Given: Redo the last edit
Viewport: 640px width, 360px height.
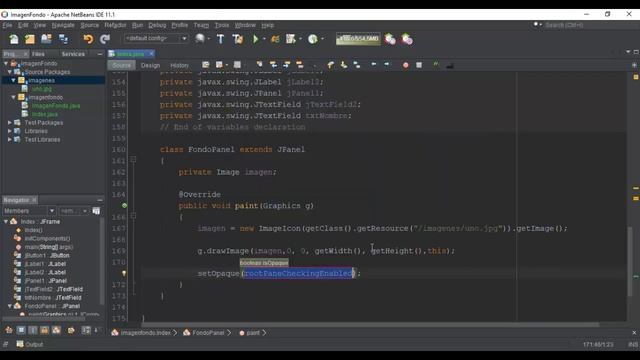Looking at the screenshot, I should (x=105, y=39).
